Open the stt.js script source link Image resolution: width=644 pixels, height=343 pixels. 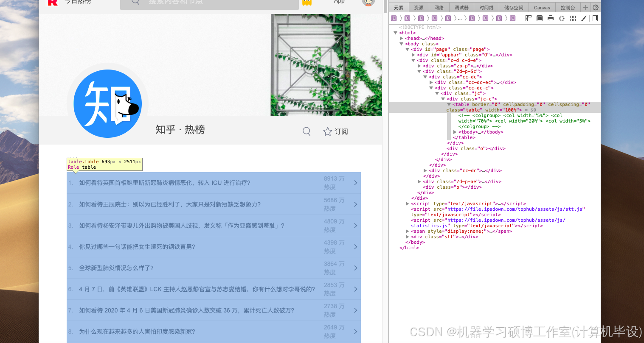(516, 209)
